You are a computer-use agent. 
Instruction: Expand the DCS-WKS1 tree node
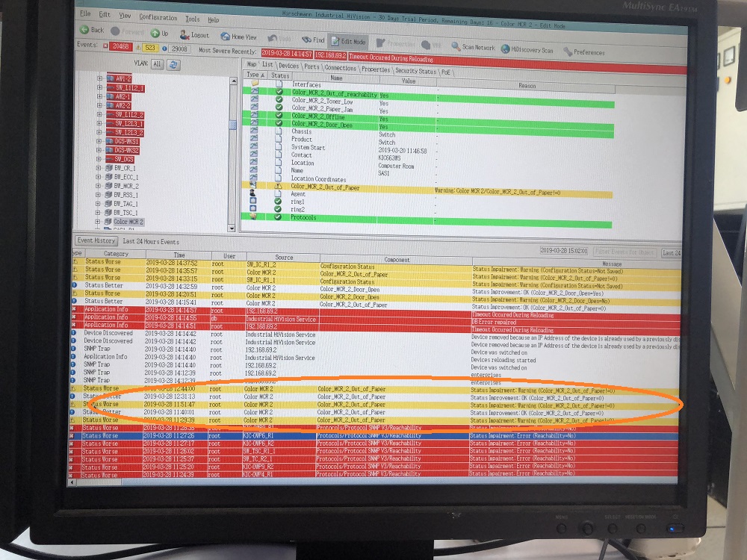99,141
